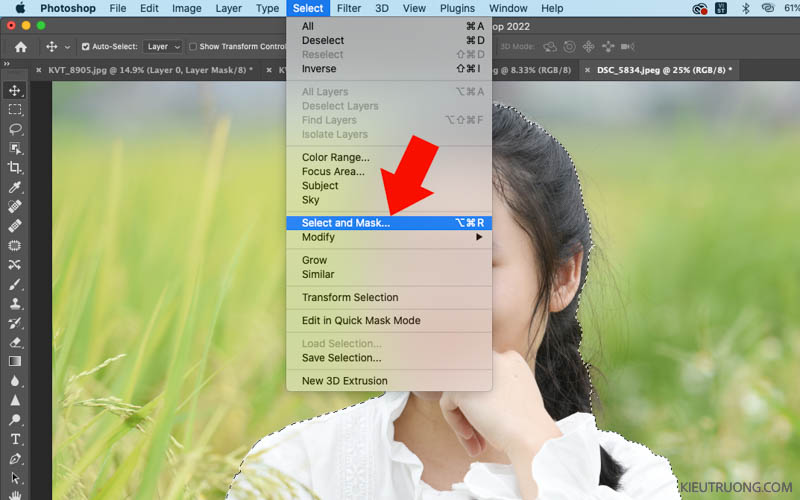
Task: Open the Layer menu
Action: coord(228,8)
